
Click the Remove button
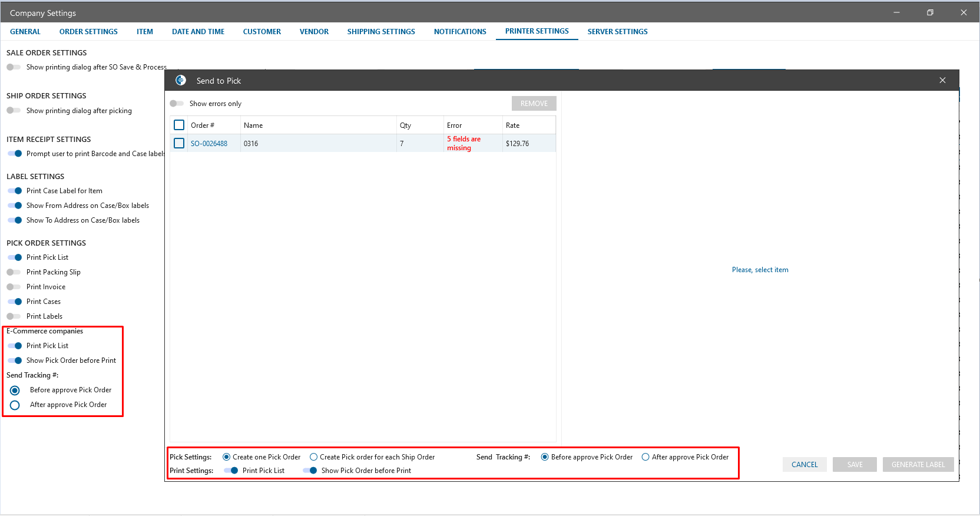pos(534,104)
